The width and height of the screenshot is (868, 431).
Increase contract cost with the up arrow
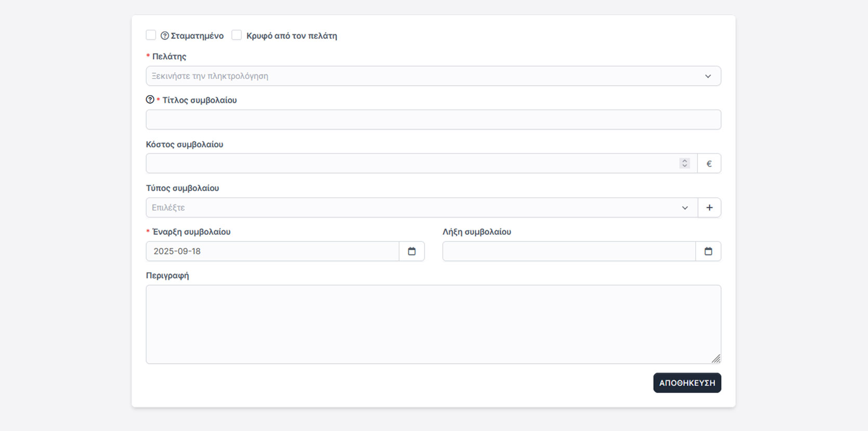[685, 161]
